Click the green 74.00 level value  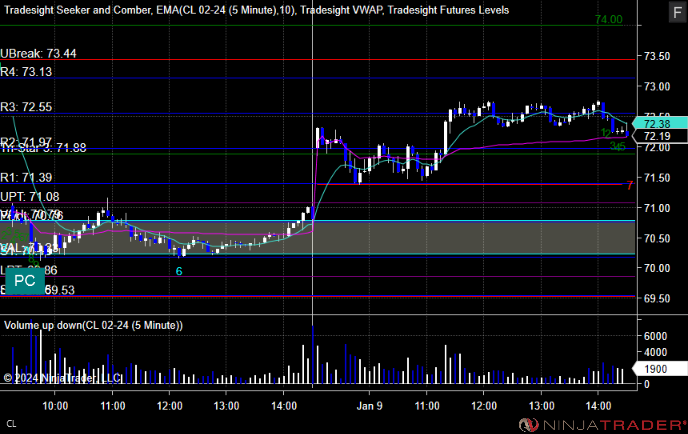click(609, 19)
